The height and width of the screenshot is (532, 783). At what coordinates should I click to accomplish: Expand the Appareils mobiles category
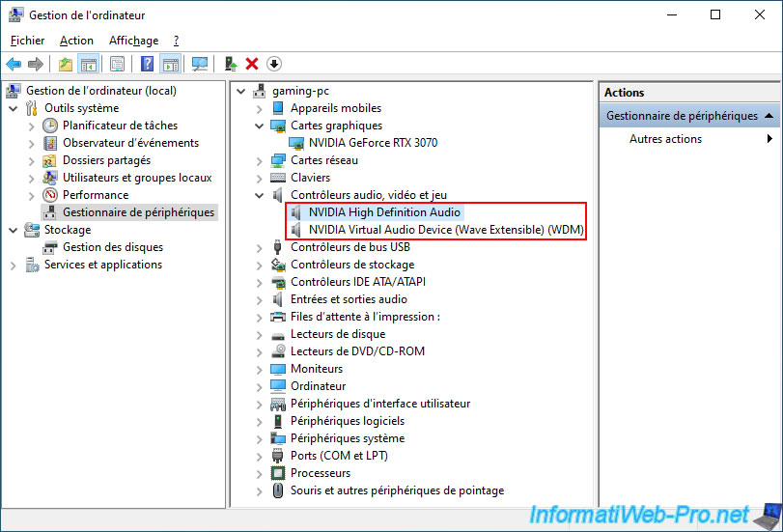click(259, 109)
